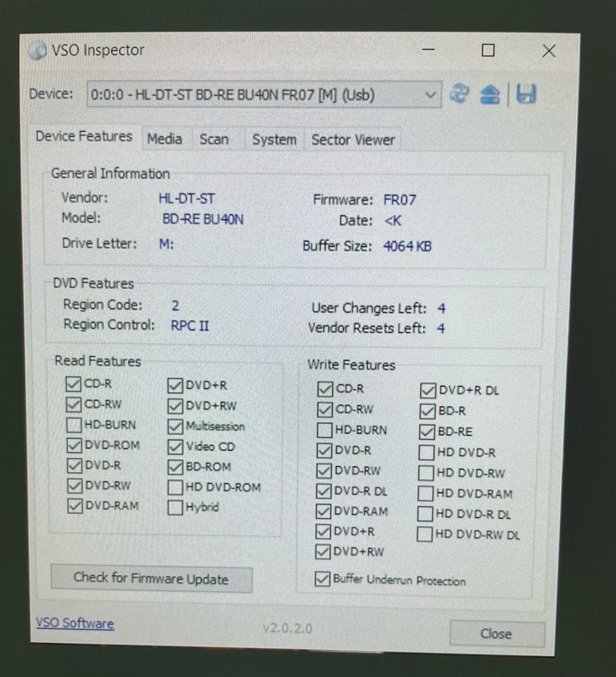
Task: Close VSO Inspector with the X button
Action: pos(549,51)
